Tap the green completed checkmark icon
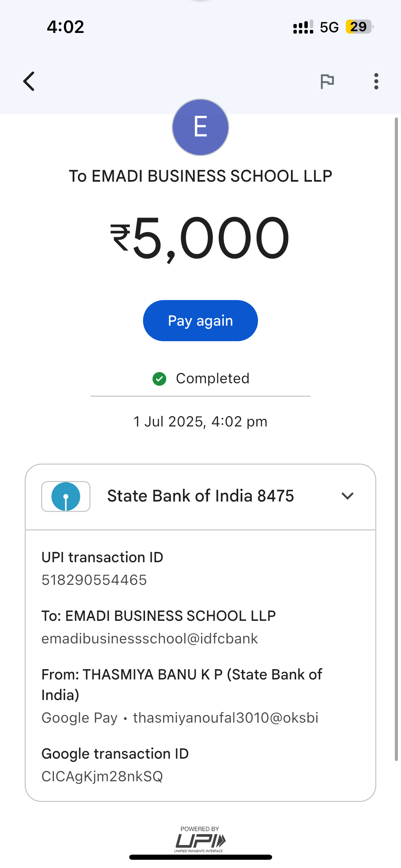 pos(159,379)
